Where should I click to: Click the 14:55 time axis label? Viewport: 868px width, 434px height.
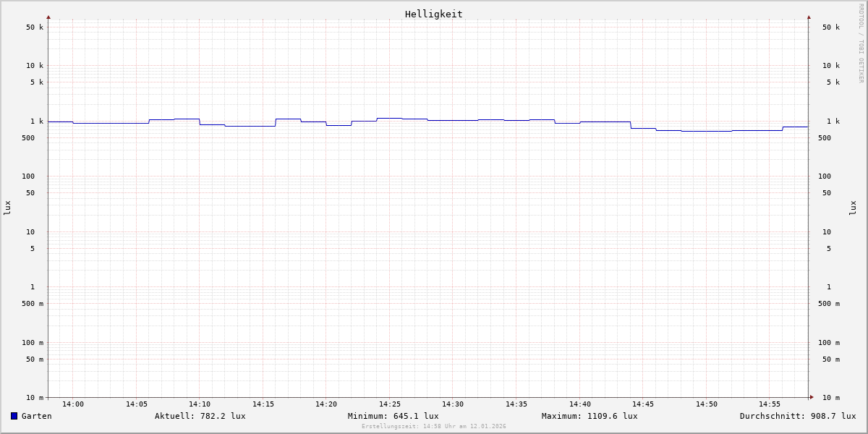(x=770, y=404)
